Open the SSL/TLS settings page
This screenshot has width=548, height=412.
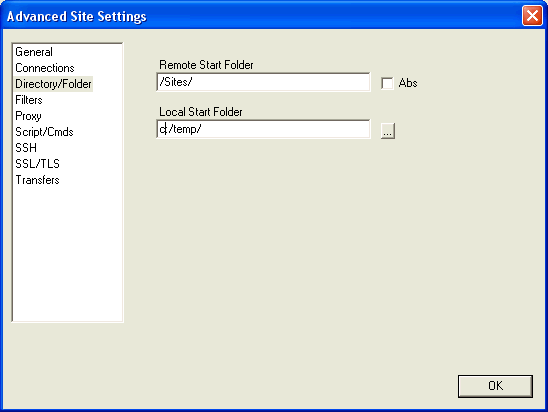(x=37, y=164)
